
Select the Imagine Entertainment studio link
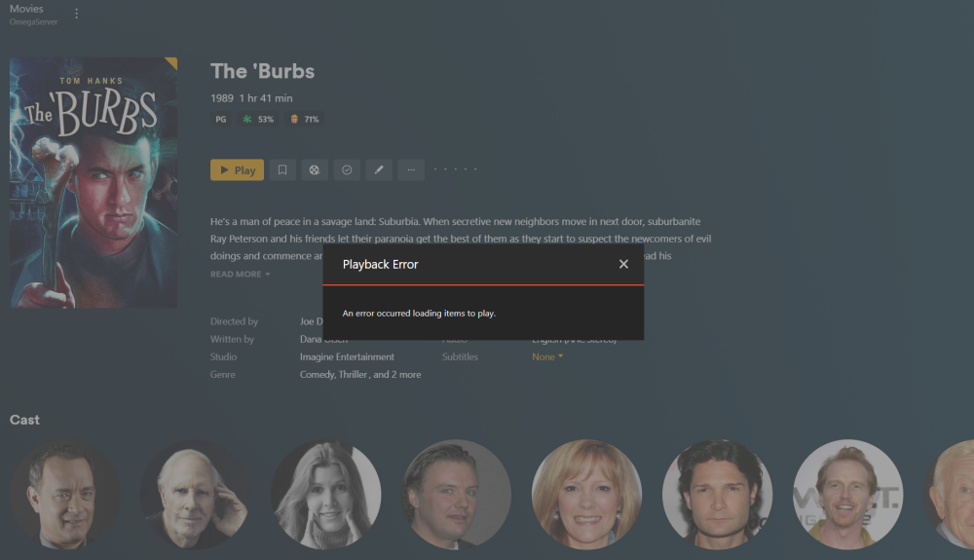pos(347,357)
